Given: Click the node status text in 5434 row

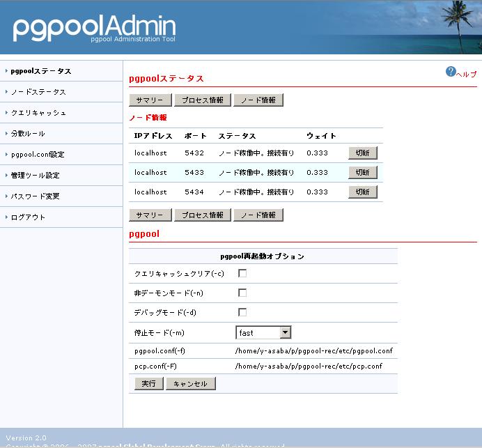Looking at the screenshot, I should [x=256, y=192].
